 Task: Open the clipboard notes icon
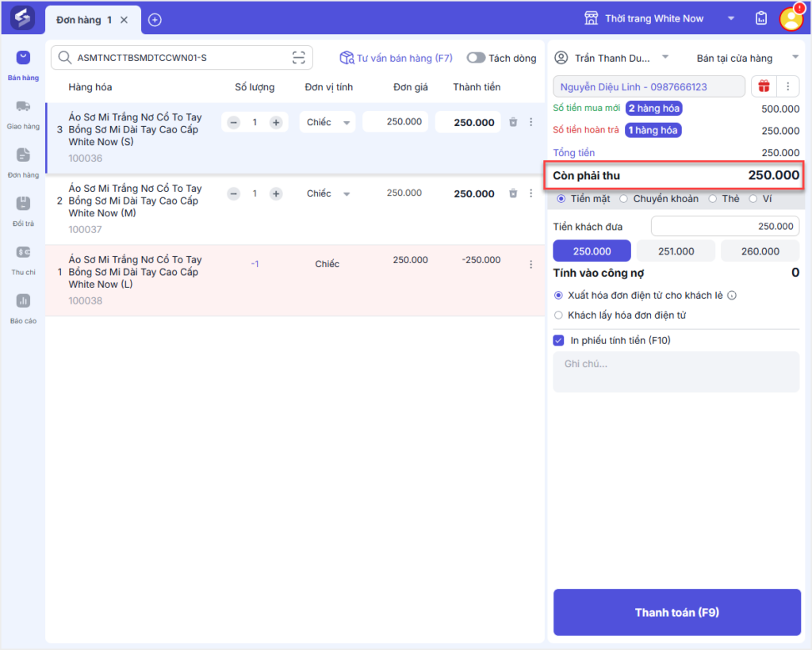(x=760, y=19)
